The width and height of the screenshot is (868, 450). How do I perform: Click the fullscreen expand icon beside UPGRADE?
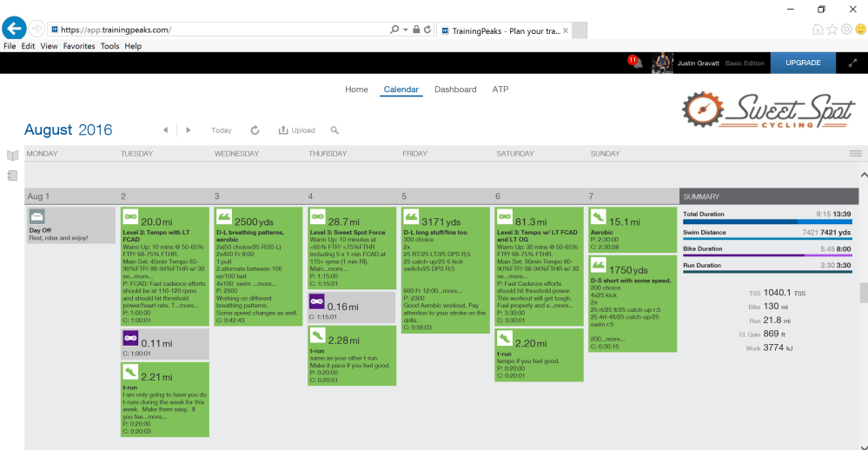coord(852,63)
